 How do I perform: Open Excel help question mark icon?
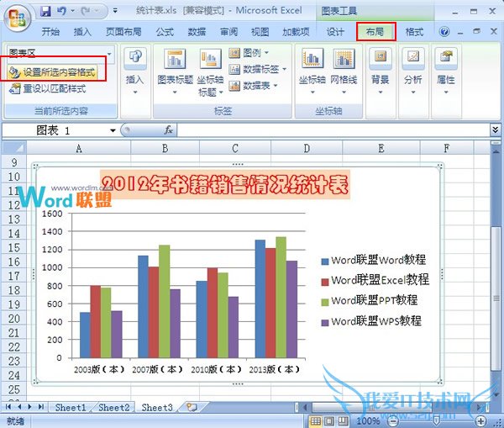444,32
